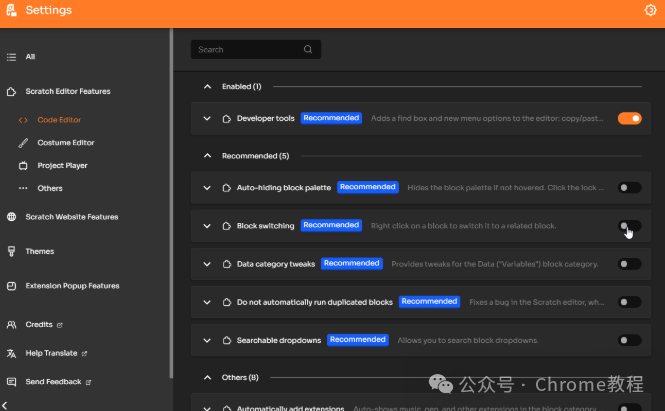Image resolution: width=665 pixels, height=411 pixels.
Task: Open theme switcher icon in header
Action: pos(650,10)
